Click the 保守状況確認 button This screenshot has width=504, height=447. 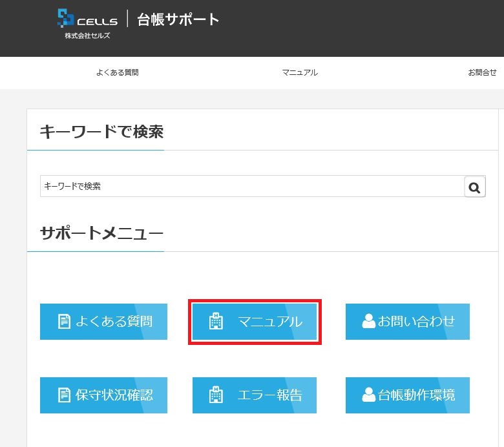pyautogui.click(x=103, y=395)
